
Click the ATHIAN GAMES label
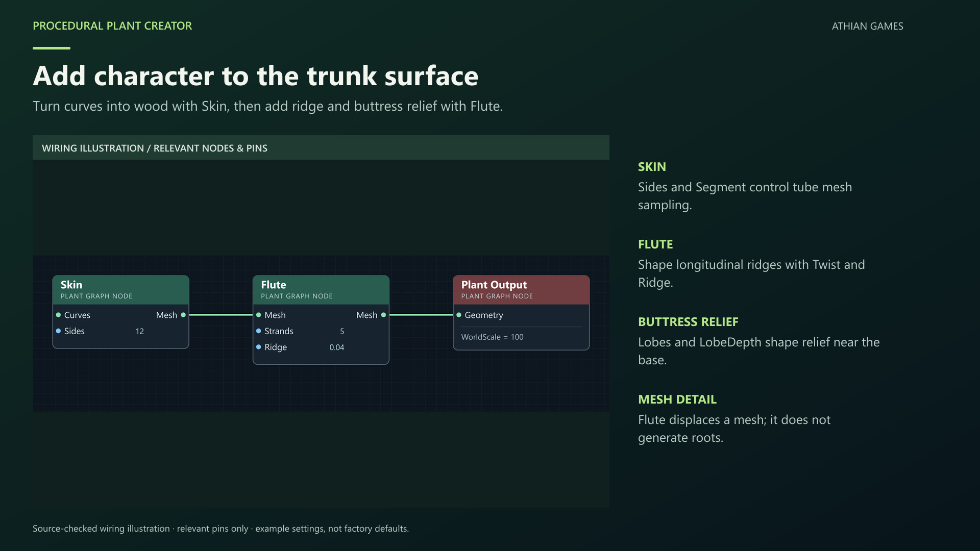coord(868,26)
